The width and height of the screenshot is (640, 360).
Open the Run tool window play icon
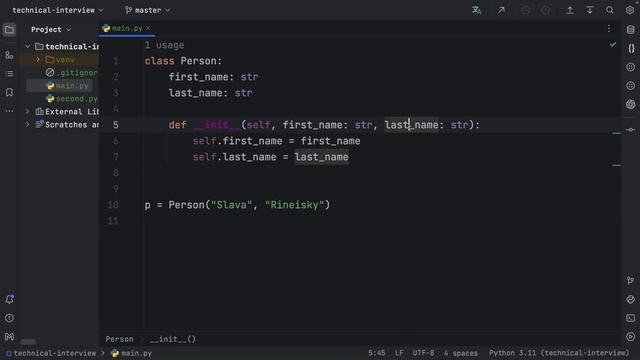(x=631, y=337)
